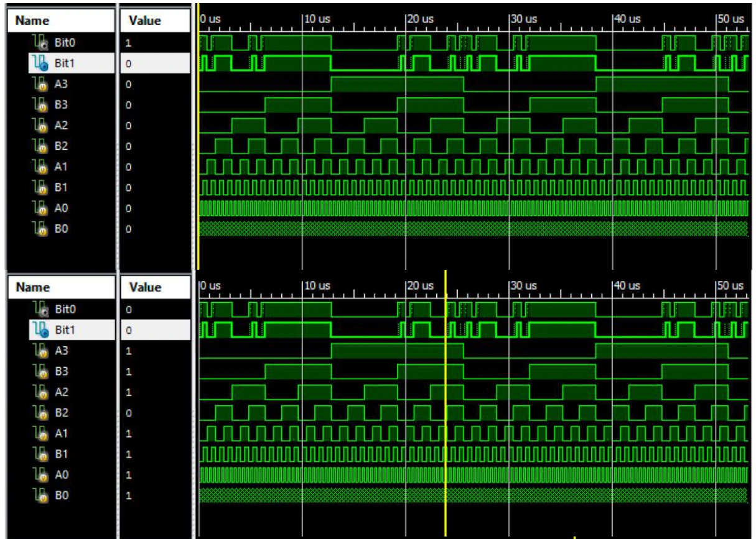Select signal name B3 in lower panel

[60, 372]
